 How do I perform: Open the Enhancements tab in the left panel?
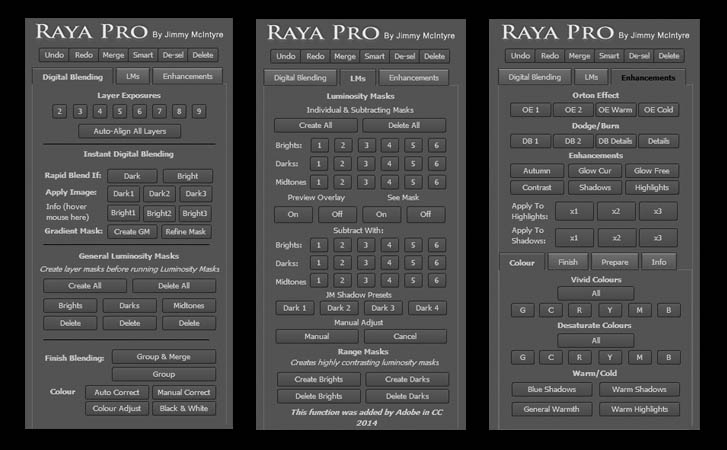tap(187, 76)
